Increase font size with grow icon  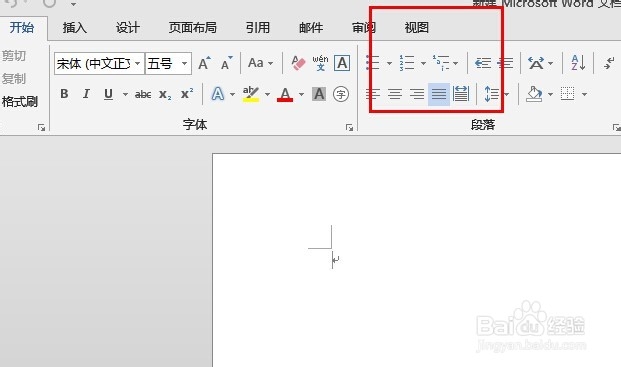(204, 63)
